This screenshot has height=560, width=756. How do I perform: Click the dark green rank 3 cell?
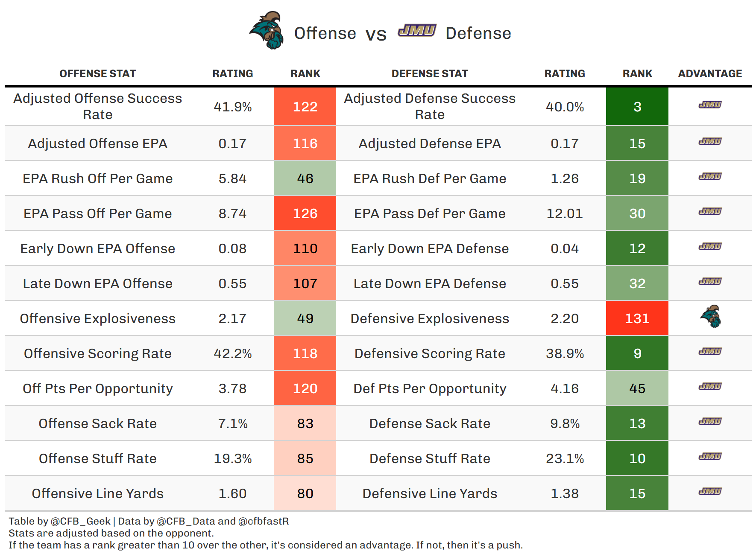point(637,107)
